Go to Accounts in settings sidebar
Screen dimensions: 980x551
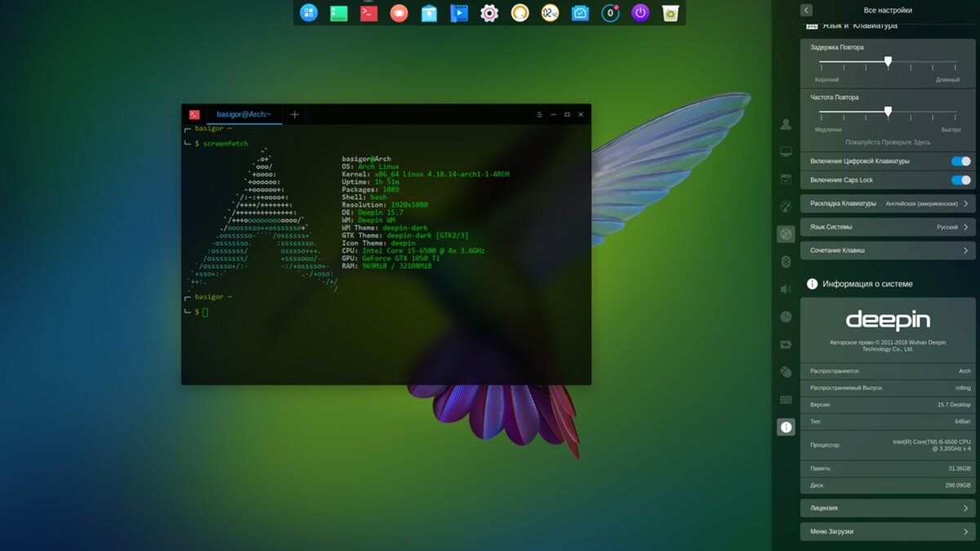[x=786, y=124]
